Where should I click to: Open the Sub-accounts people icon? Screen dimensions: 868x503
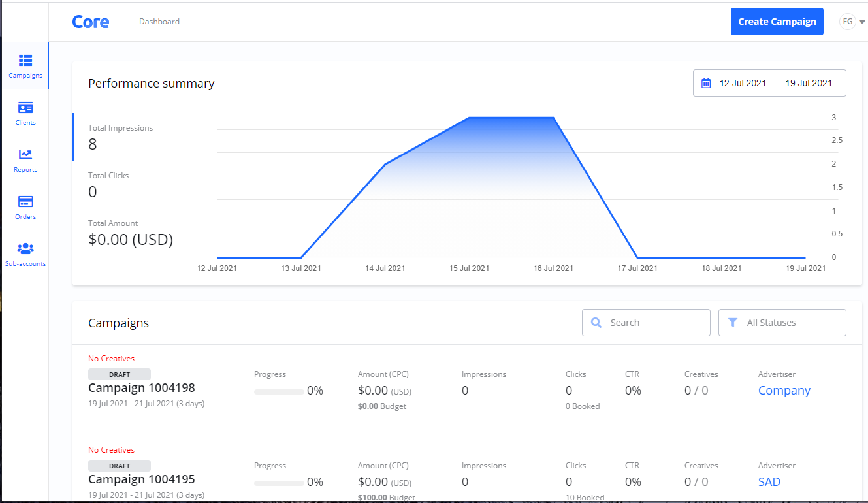point(25,249)
